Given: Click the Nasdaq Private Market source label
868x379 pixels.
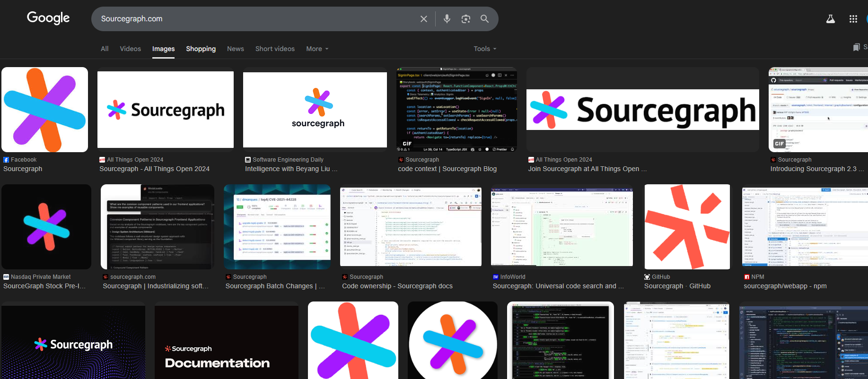Looking at the screenshot, I should pyautogui.click(x=41, y=277).
